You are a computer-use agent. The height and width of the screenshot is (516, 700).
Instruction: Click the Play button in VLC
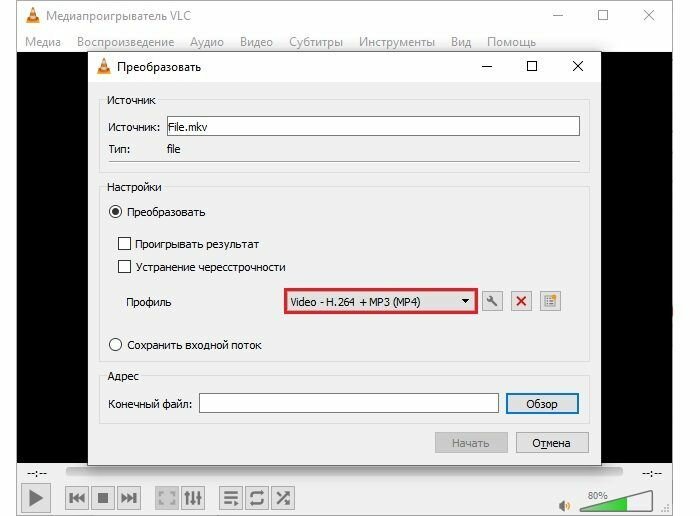coord(36,498)
